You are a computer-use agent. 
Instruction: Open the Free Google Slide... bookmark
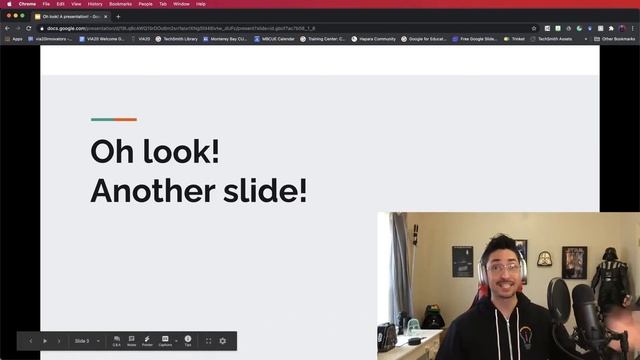tap(475, 39)
